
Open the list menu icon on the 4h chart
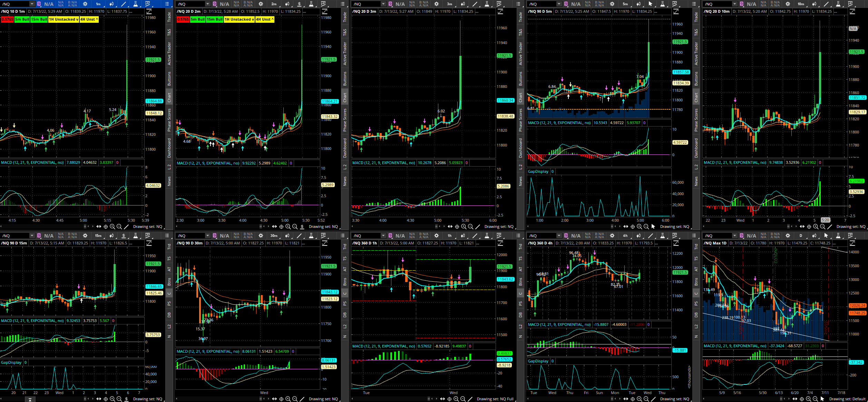click(x=694, y=236)
